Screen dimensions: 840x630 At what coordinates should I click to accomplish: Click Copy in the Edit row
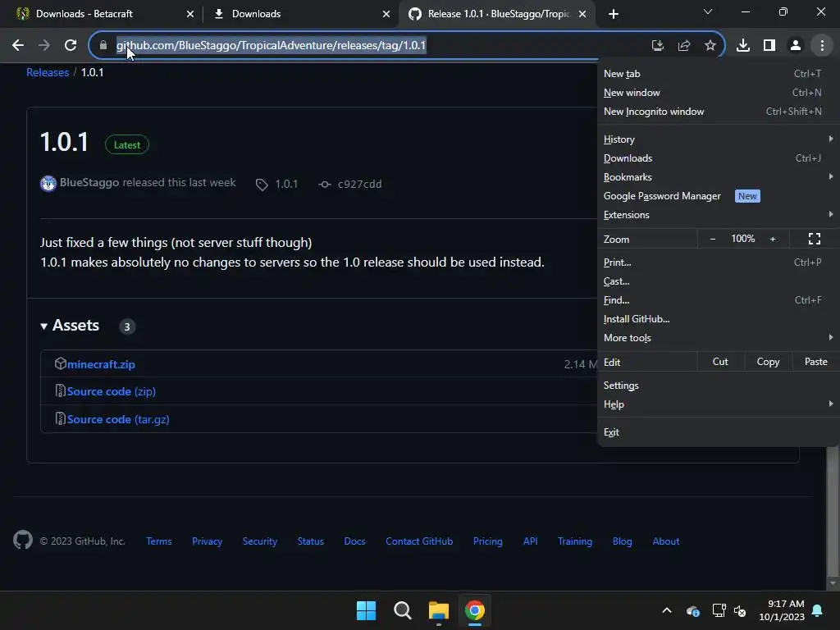[x=768, y=362]
